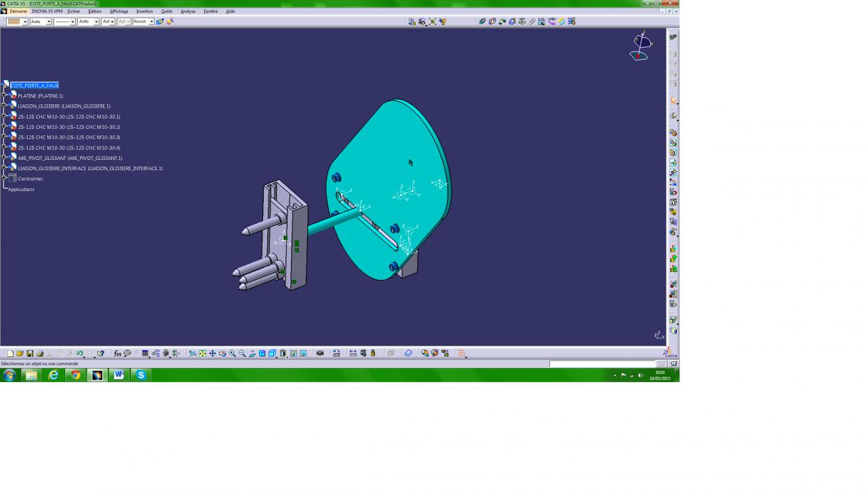Click the New document icon
868x496 pixels.
pos(10,353)
